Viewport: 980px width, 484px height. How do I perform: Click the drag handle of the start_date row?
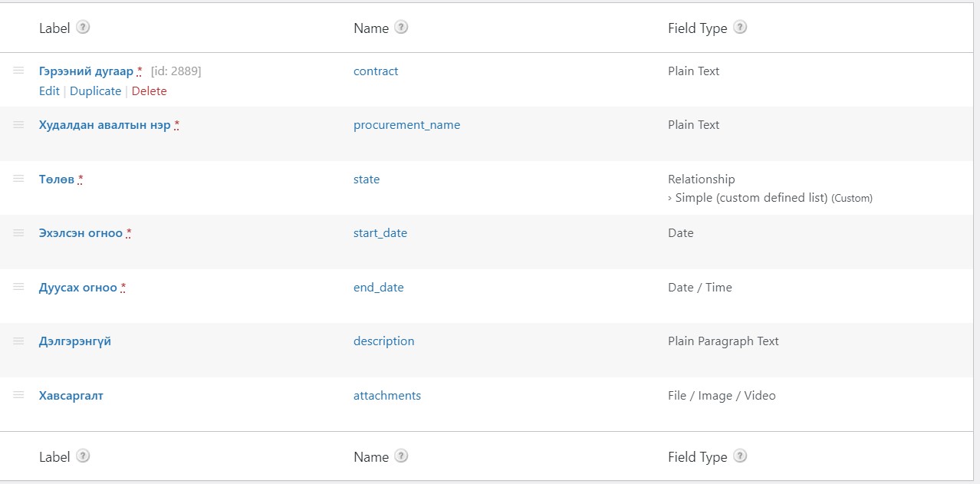click(18, 232)
